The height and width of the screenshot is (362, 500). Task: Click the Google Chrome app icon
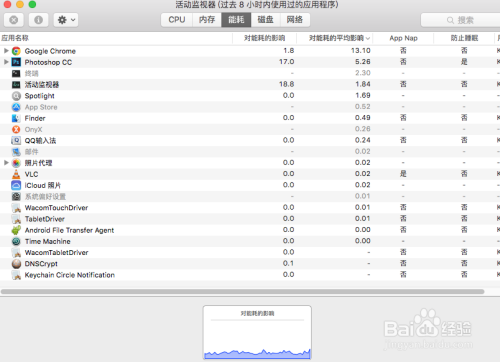click(x=16, y=51)
